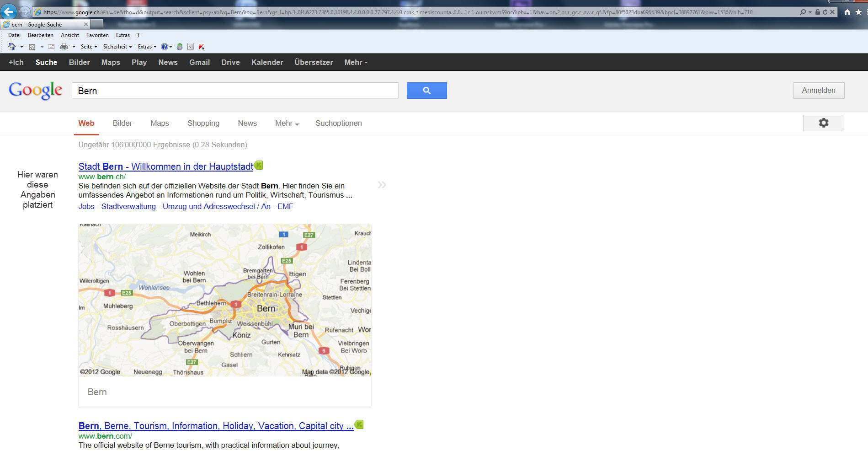The height and width of the screenshot is (451, 868).
Task: Click the Anmelden sign-in button
Action: tap(818, 91)
